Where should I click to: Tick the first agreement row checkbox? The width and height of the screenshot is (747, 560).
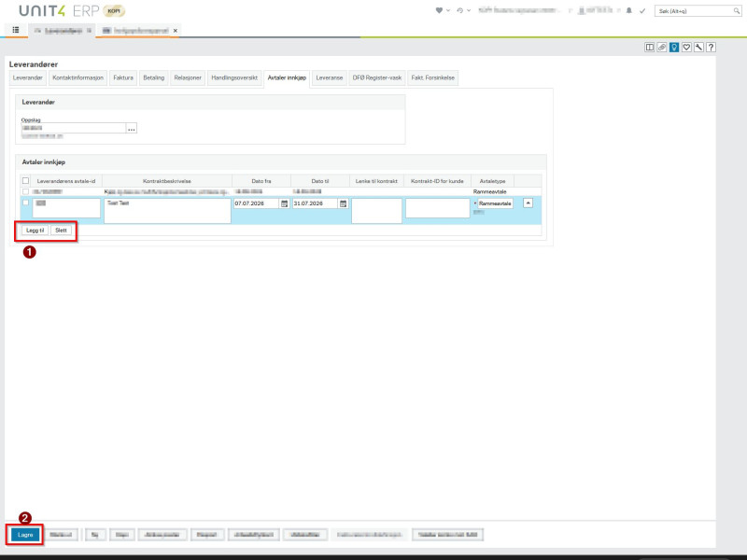pyautogui.click(x=26, y=191)
